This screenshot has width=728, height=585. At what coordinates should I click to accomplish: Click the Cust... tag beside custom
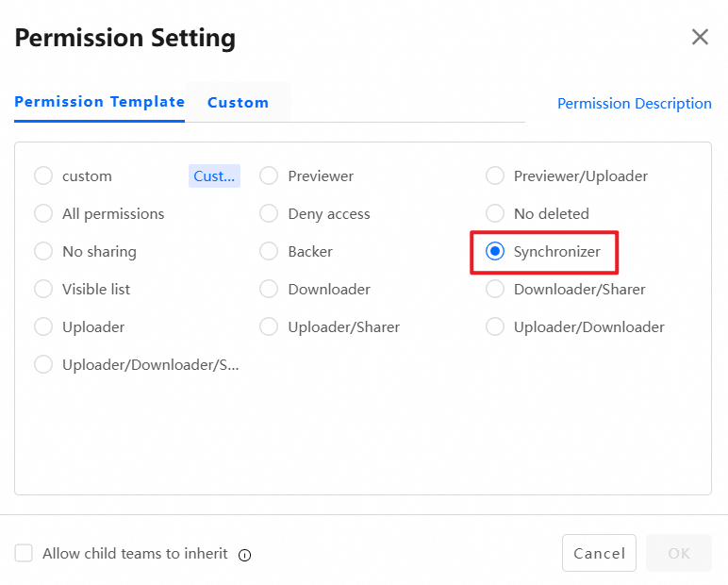pos(214,176)
